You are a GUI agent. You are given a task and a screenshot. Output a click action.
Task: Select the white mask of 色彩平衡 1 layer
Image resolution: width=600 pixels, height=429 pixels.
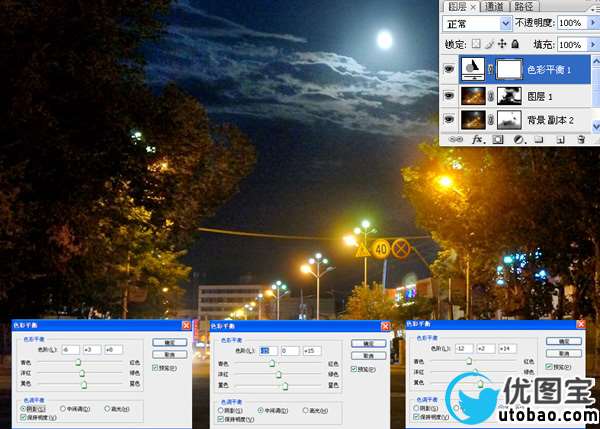point(509,70)
